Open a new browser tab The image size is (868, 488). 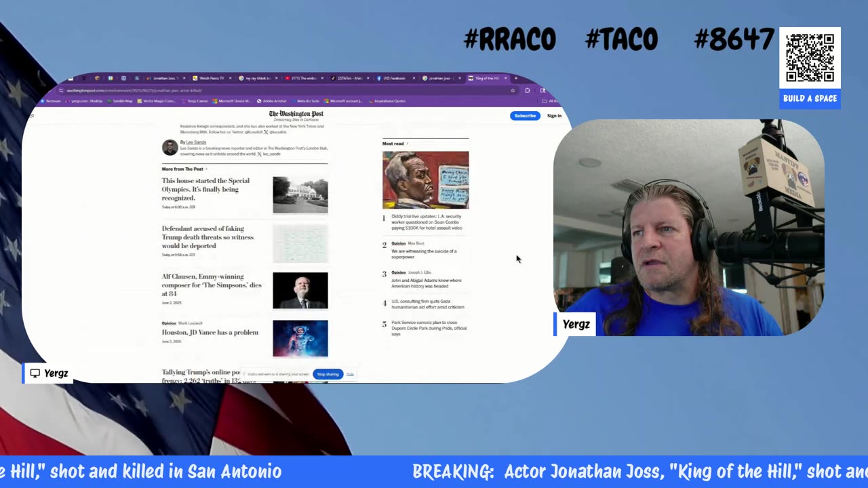tap(515, 78)
